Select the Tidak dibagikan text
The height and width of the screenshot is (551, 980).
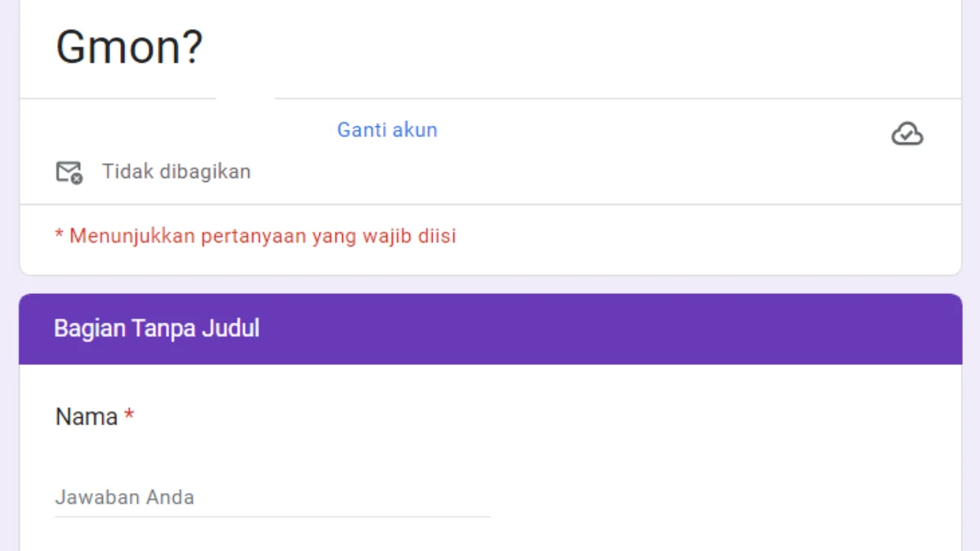pyautogui.click(x=176, y=171)
